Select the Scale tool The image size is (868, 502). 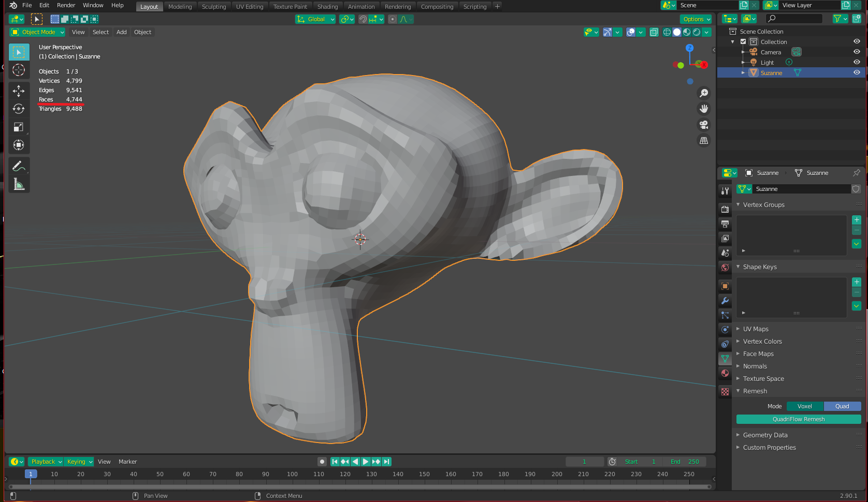tap(19, 127)
